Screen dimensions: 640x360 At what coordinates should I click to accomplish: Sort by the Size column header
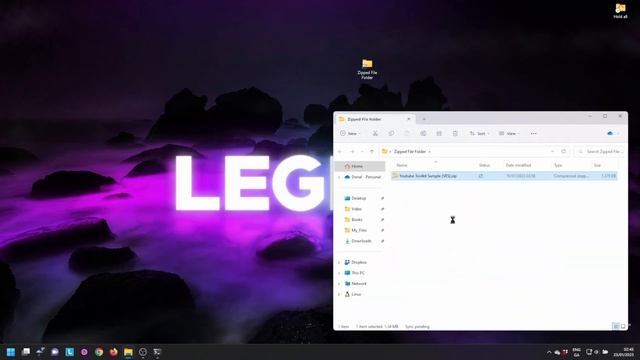(x=597, y=165)
